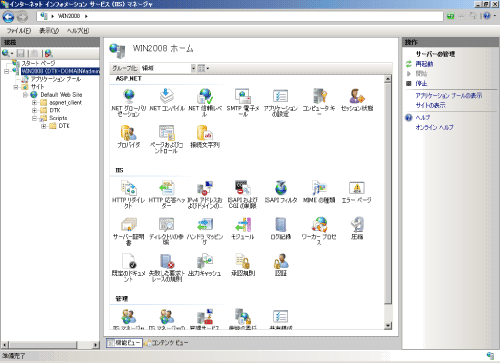Open the ファイル menu
The height and width of the screenshot is (363, 500).
coord(19,31)
